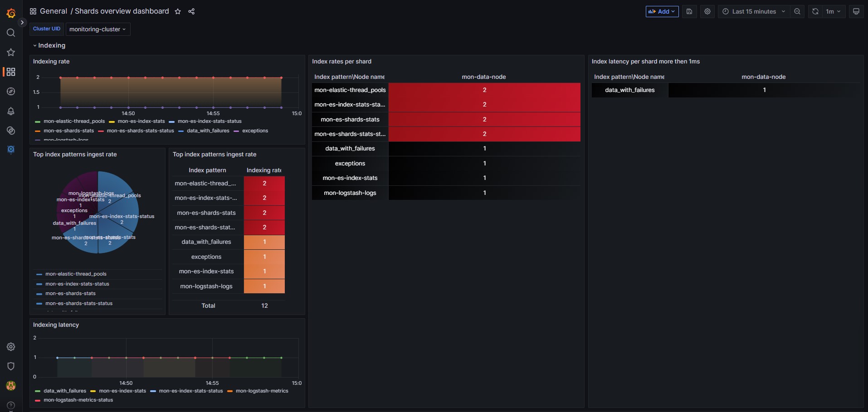Click the General breadcrumb
The width and height of the screenshot is (868, 412).
pyautogui.click(x=53, y=11)
